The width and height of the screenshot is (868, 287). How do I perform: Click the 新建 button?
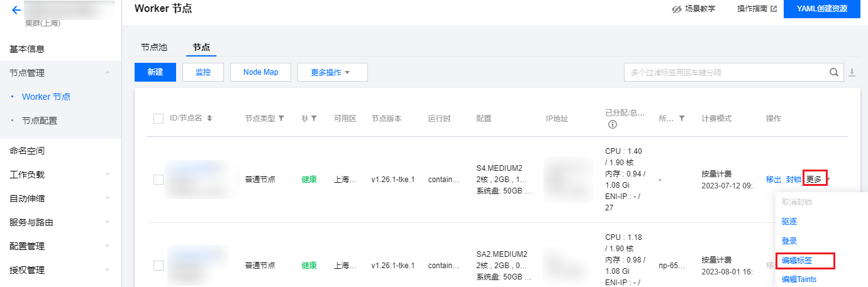tap(155, 72)
